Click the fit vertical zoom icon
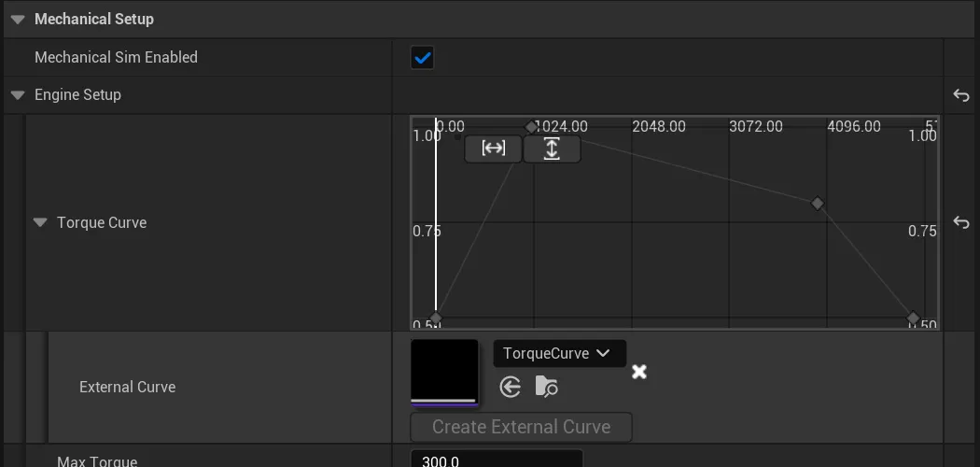 pos(552,149)
